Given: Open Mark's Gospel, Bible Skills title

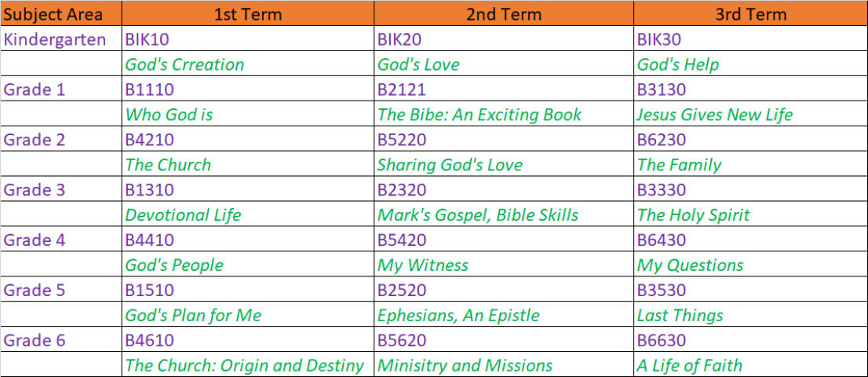Looking at the screenshot, I should [478, 215].
